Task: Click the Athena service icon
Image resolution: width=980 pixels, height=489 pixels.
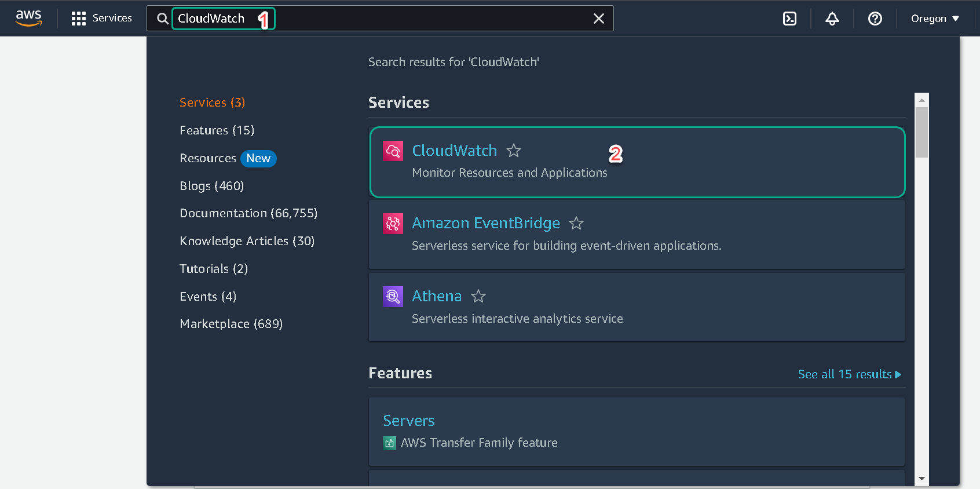Action: (393, 297)
